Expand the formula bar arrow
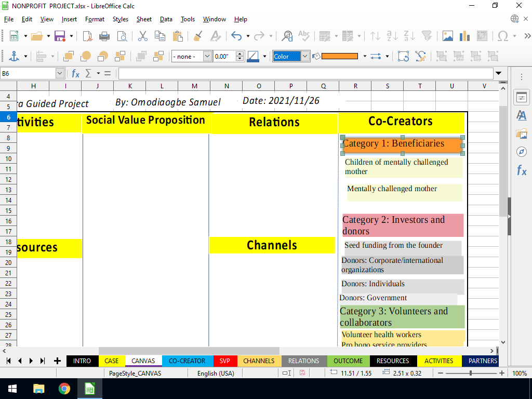532x399 pixels. [498, 73]
